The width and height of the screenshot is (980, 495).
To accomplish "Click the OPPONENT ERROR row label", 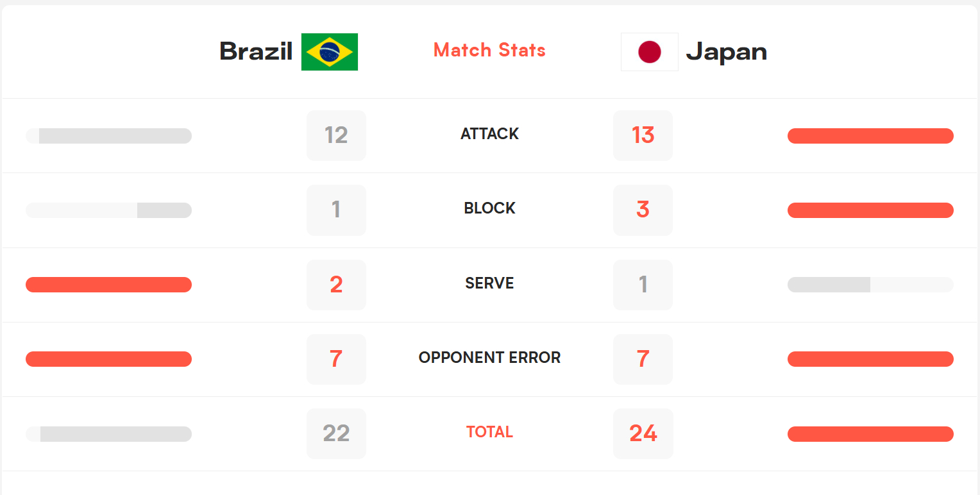I will click(x=489, y=358).
